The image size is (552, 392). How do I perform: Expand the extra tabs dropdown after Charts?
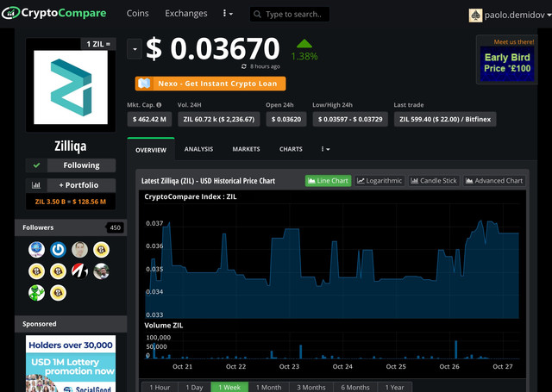pos(325,149)
